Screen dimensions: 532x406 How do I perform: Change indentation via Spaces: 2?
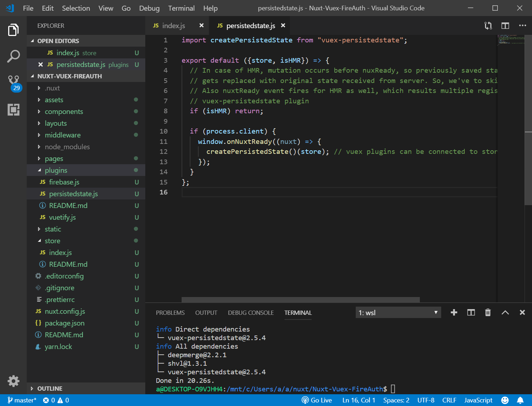tap(396, 400)
